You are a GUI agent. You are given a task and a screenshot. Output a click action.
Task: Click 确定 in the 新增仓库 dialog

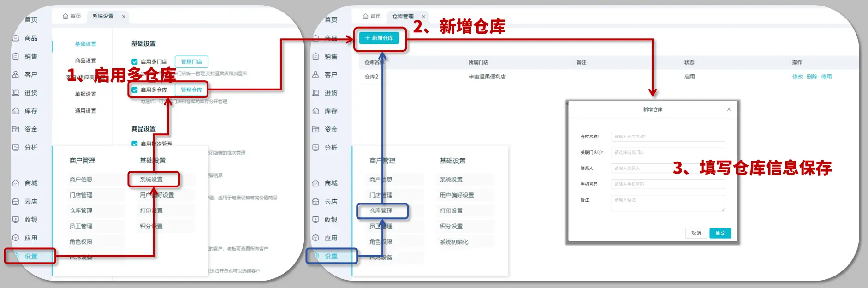pyautogui.click(x=720, y=234)
